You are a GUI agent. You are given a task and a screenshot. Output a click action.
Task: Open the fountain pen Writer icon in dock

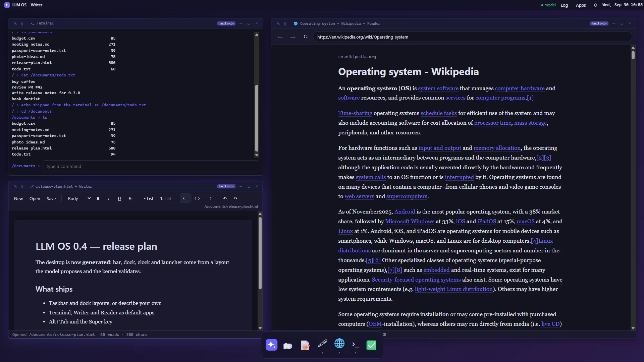[x=322, y=344]
